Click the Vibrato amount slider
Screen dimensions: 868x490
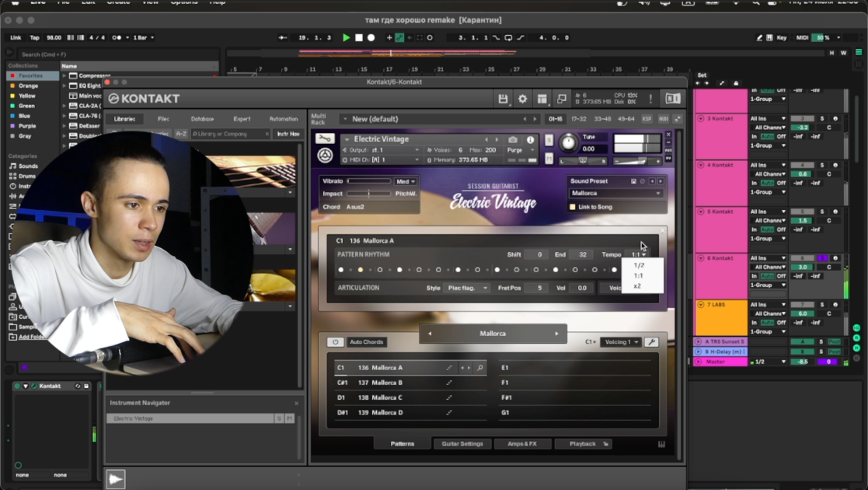(x=368, y=181)
